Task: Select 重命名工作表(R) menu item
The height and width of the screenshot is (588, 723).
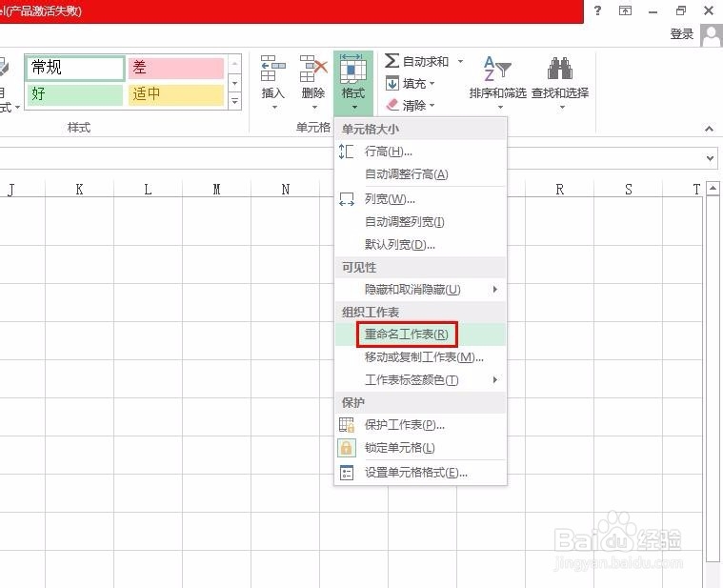Action: pyautogui.click(x=420, y=335)
